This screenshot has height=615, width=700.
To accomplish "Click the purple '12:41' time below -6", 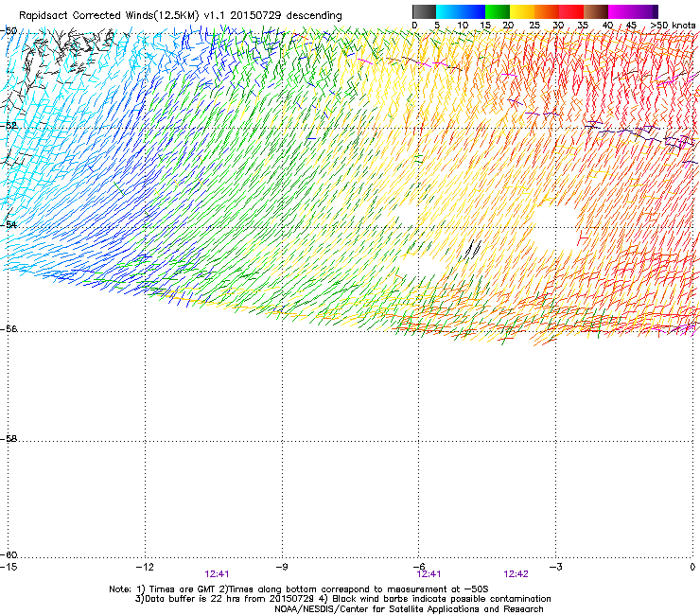I will 429,574.
